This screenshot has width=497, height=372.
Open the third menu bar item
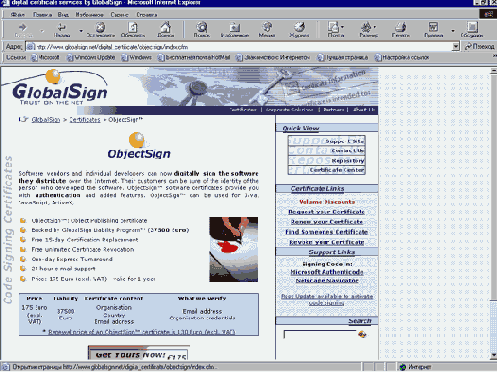[x=63, y=15]
